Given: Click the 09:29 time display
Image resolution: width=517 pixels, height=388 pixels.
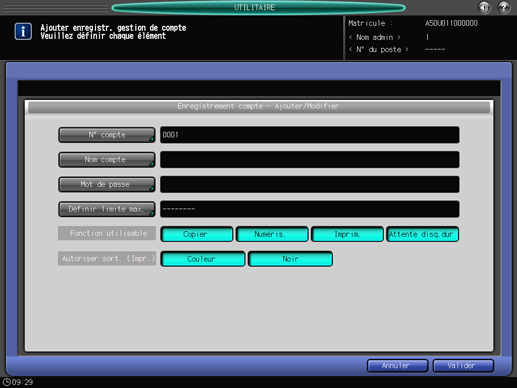Looking at the screenshot, I should coord(23,382).
